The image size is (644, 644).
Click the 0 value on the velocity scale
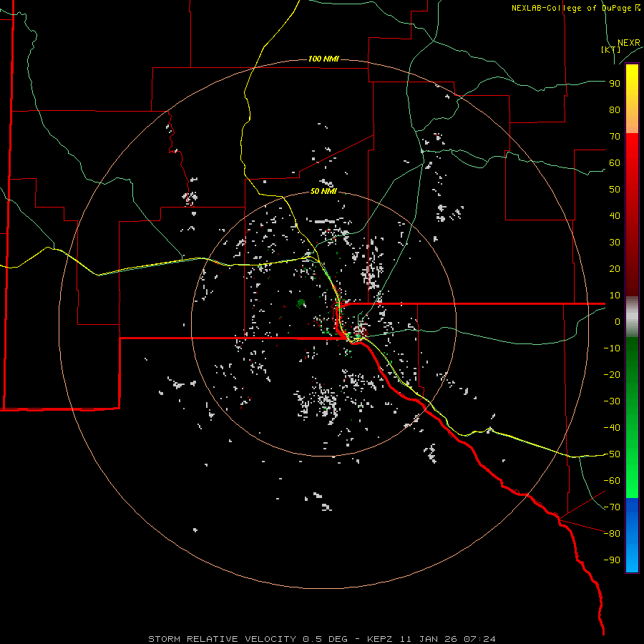tap(618, 322)
